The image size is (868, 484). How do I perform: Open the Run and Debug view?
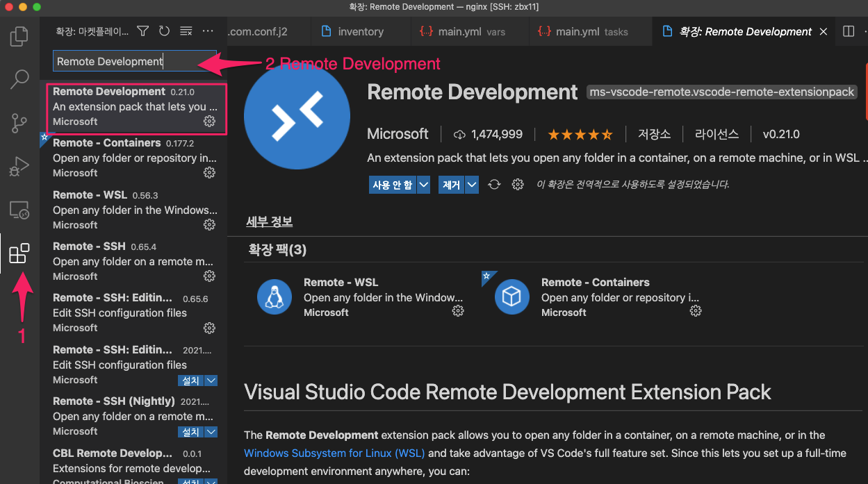pyautogui.click(x=19, y=166)
